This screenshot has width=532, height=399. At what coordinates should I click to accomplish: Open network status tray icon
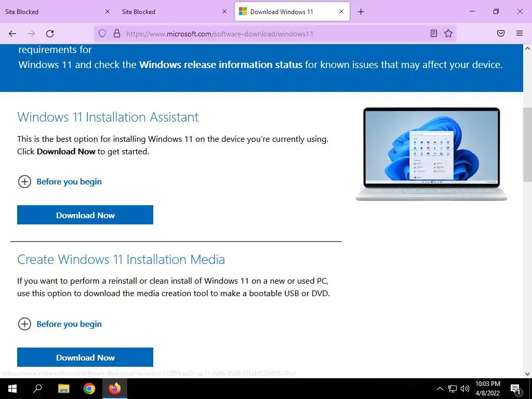tap(453, 389)
